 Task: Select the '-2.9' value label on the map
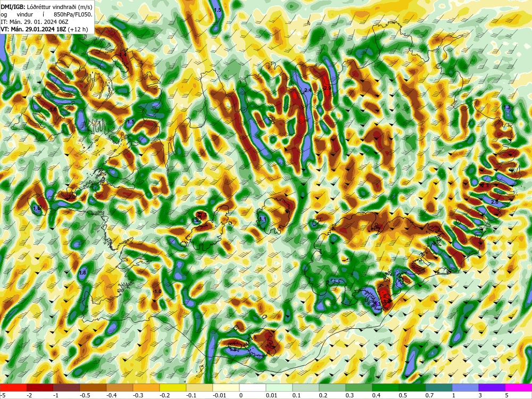327,88
